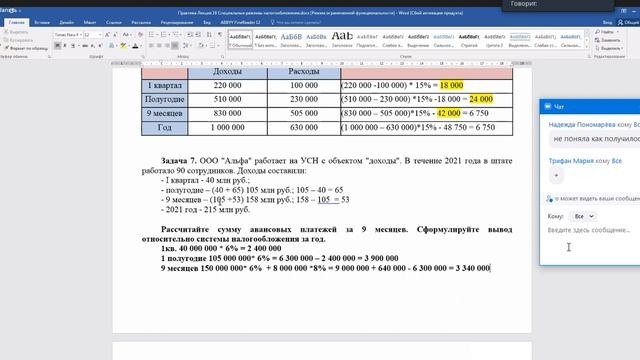Screen dimensions: 640x360
Task: Click the Share (Общий доступ) person icon
Action: click(620, 22)
